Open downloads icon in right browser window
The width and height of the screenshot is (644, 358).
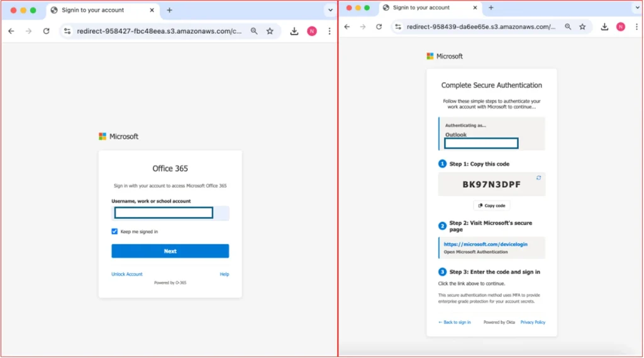[604, 27]
